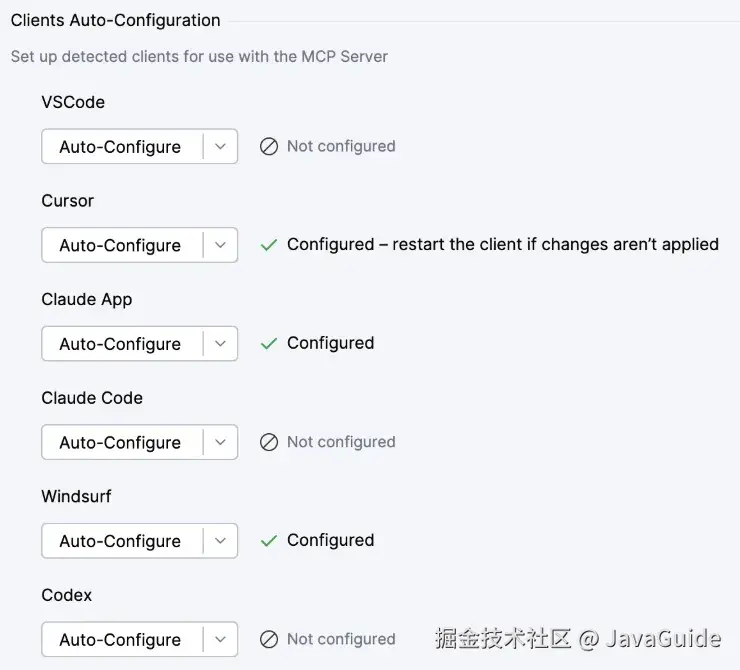Run Auto-Configure for Claude App

pyautogui.click(x=120, y=344)
